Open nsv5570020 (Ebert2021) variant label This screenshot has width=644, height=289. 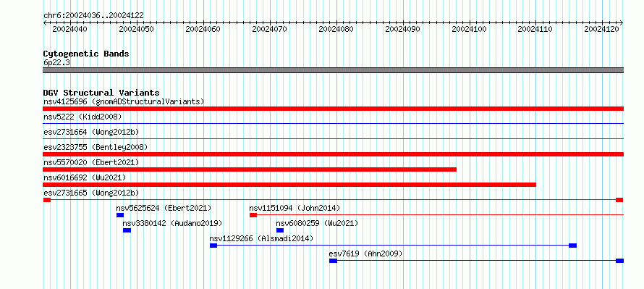point(91,162)
